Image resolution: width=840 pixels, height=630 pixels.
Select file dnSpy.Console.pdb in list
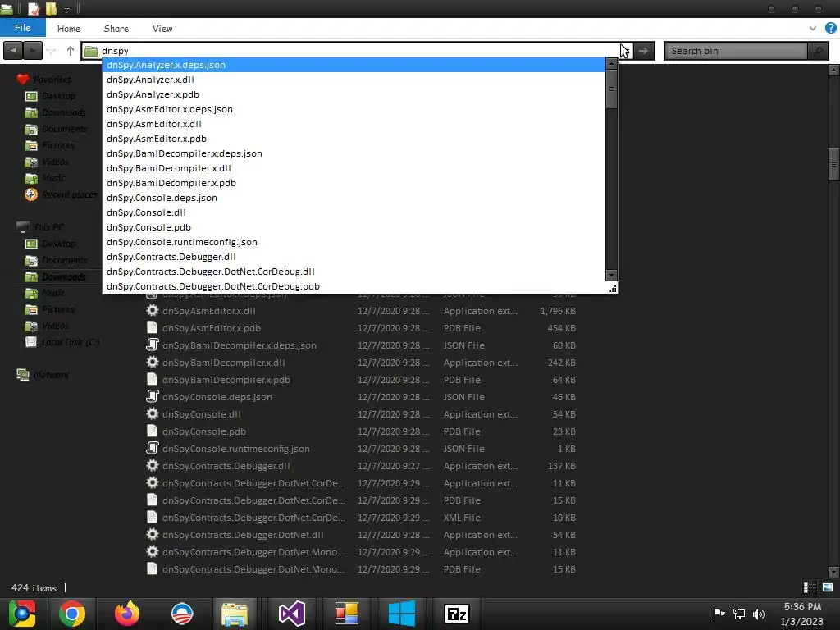coord(361,431)
